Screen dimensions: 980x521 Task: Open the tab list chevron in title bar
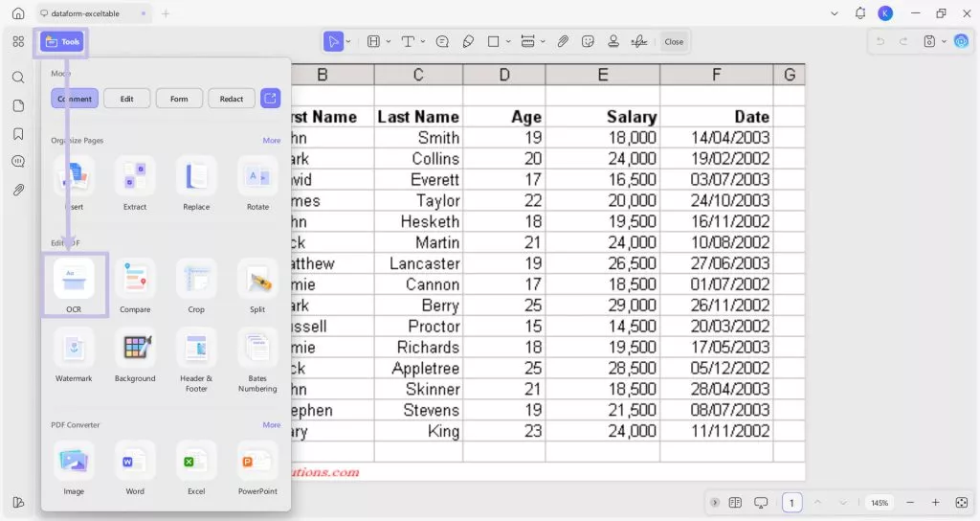tap(835, 13)
